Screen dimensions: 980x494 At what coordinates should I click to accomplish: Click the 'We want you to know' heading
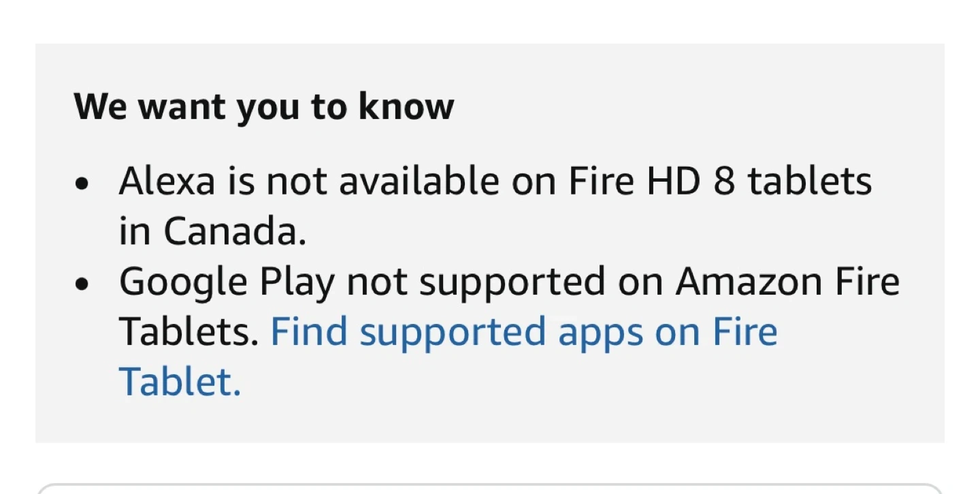tap(263, 107)
